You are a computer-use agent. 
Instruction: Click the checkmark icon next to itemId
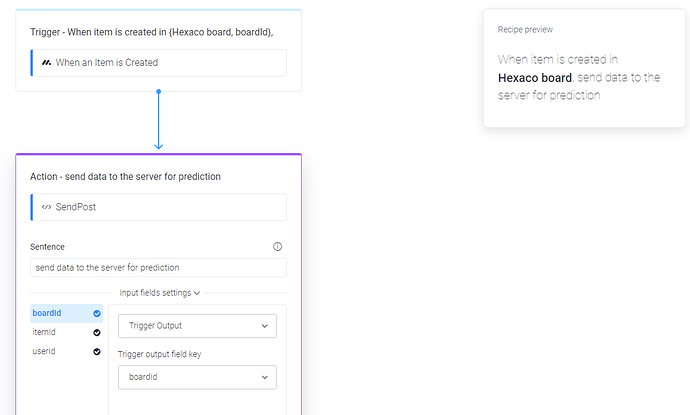click(x=97, y=332)
